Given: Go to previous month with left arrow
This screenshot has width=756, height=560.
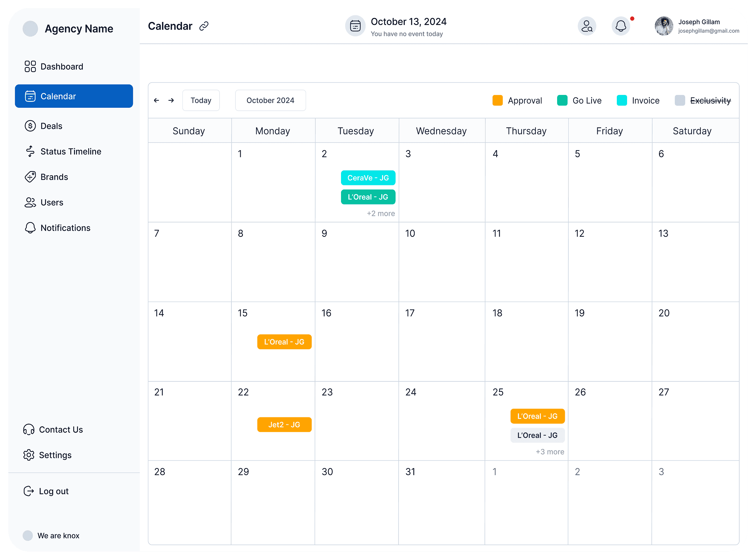Looking at the screenshot, I should 156,100.
